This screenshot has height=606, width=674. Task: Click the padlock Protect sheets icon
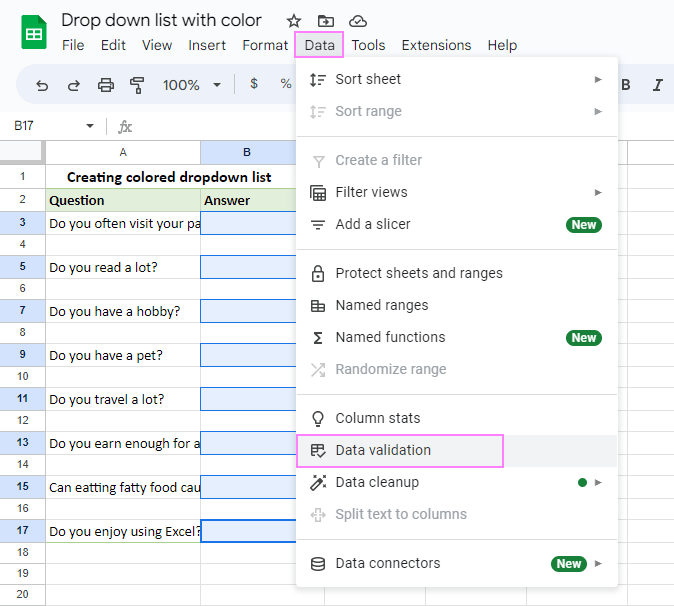[318, 273]
